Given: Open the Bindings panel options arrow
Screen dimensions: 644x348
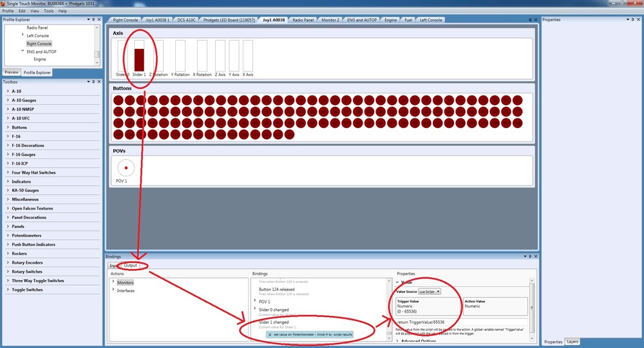Looking at the screenshot, I should point(525,256).
